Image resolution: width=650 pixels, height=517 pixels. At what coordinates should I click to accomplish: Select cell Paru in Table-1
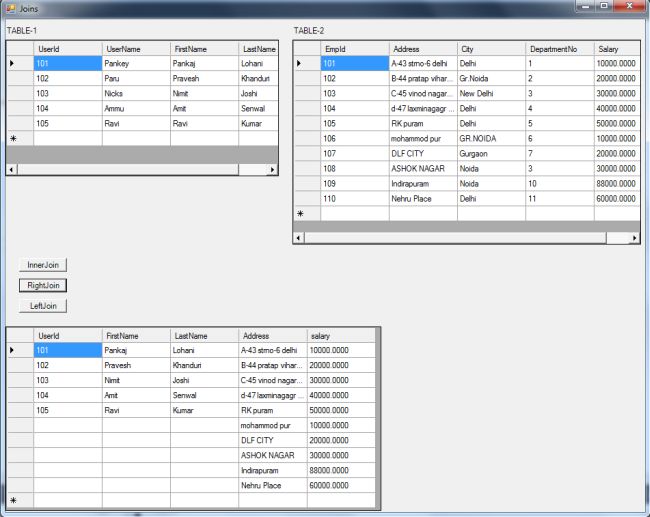tap(136, 78)
